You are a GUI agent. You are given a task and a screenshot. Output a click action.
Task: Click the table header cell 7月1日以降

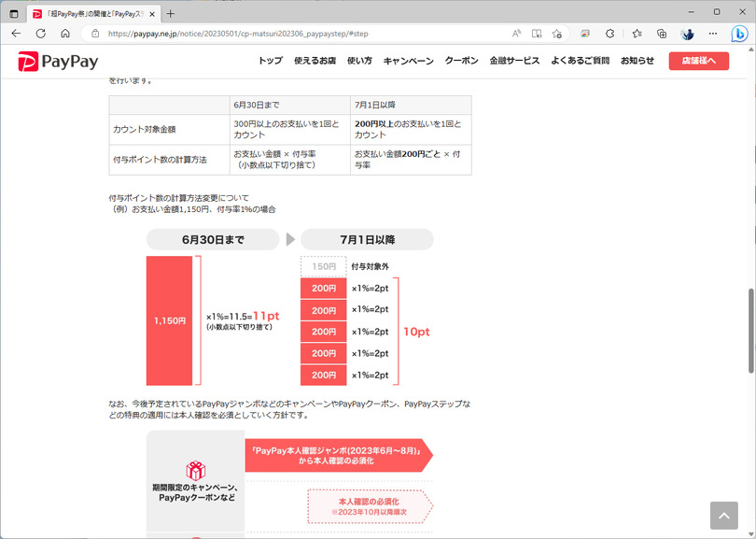click(411, 106)
